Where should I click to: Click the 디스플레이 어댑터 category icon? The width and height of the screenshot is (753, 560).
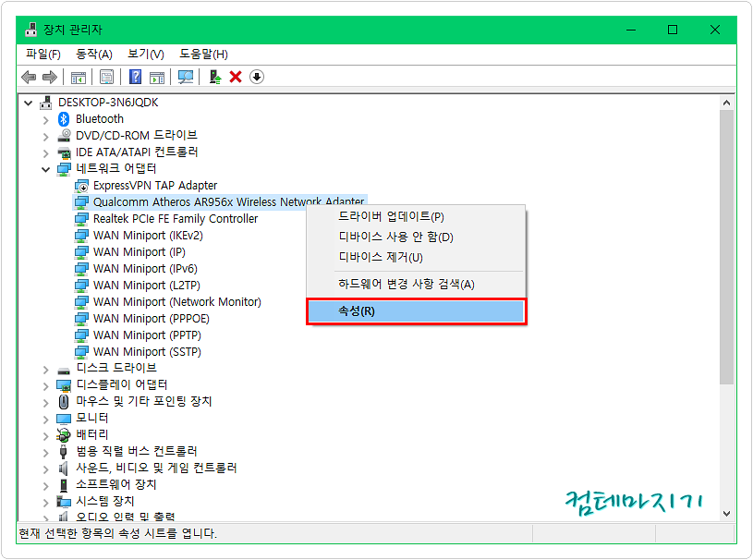[x=64, y=385]
